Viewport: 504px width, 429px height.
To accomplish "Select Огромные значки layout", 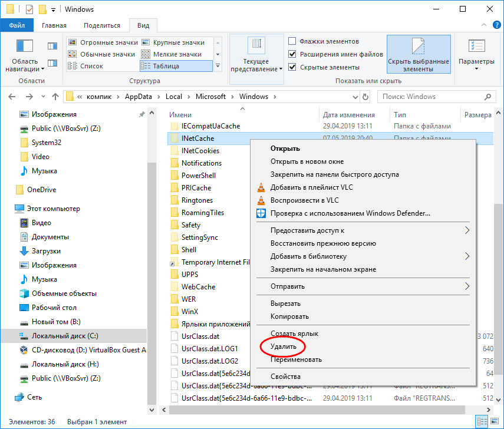I will coord(103,42).
